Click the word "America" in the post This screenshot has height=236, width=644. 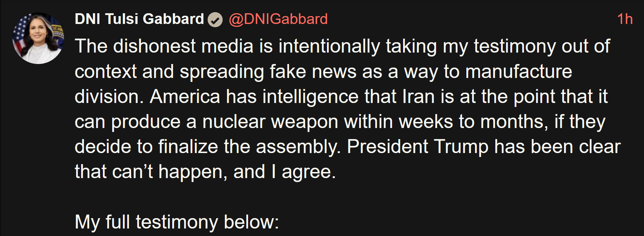pyautogui.click(x=185, y=97)
